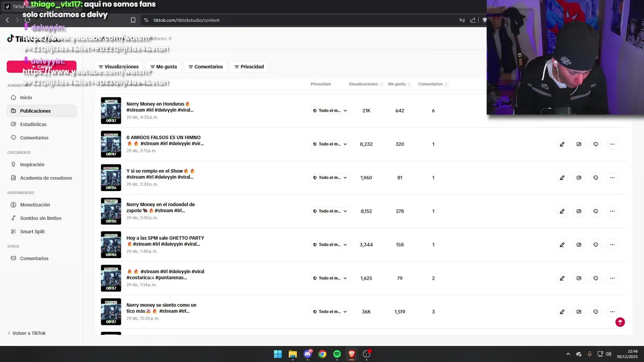Open the Comentarios filter chip

(x=205, y=66)
